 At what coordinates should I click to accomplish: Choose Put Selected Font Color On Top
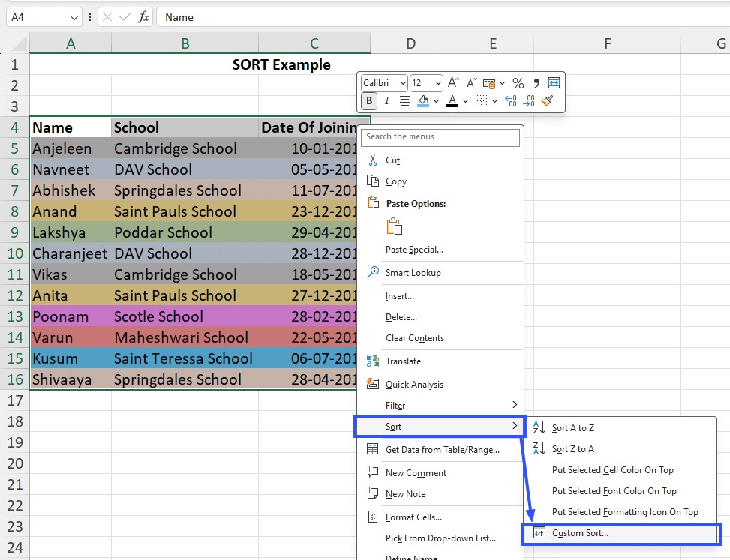pos(614,491)
